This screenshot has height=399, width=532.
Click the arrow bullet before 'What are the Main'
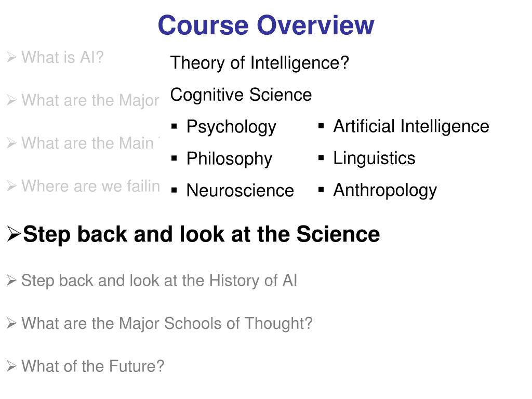pyautogui.click(x=11, y=143)
